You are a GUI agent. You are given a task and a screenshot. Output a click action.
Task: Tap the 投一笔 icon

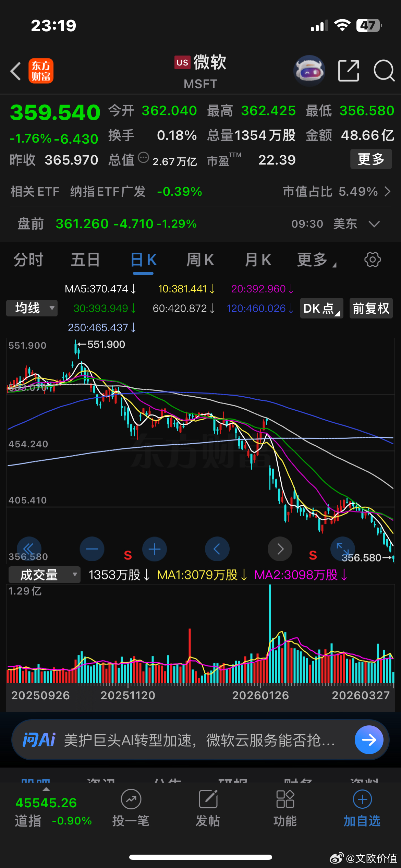pyautogui.click(x=131, y=799)
